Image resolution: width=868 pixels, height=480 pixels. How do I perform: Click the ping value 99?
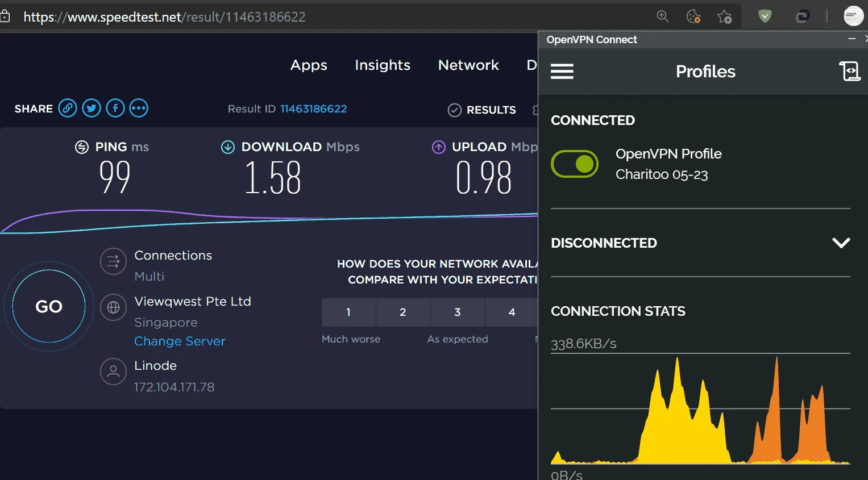(x=115, y=177)
